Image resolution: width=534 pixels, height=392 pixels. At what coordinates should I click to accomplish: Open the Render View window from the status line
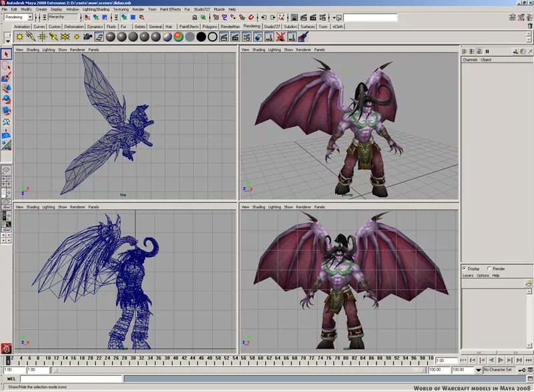pyautogui.click(x=294, y=17)
